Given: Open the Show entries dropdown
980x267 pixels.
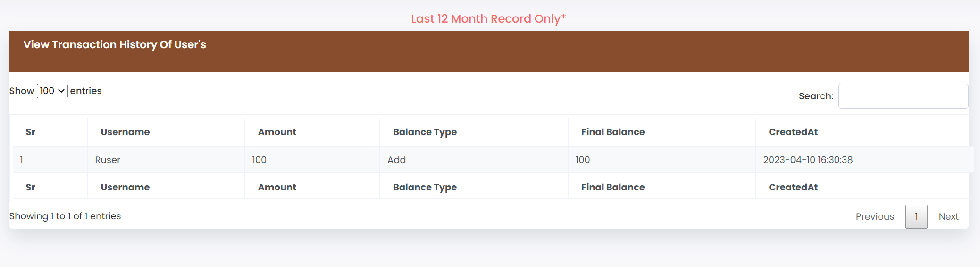Looking at the screenshot, I should point(52,91).
